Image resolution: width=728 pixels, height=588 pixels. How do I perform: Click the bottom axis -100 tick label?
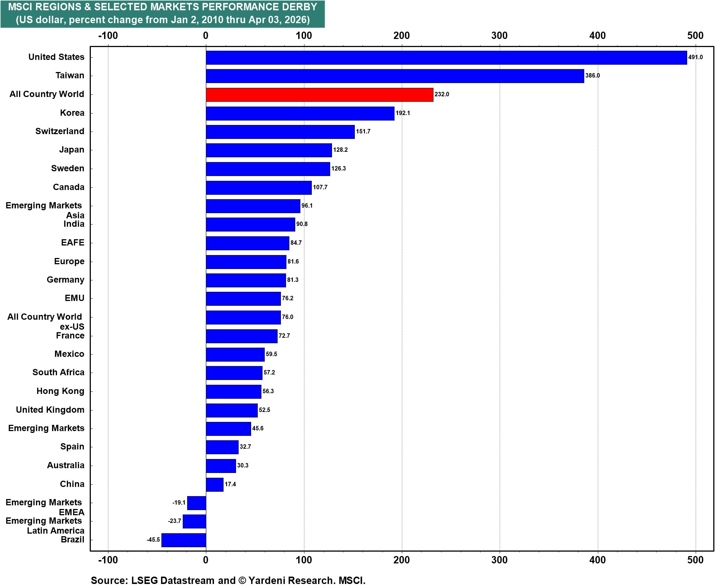tap(108, 560)
